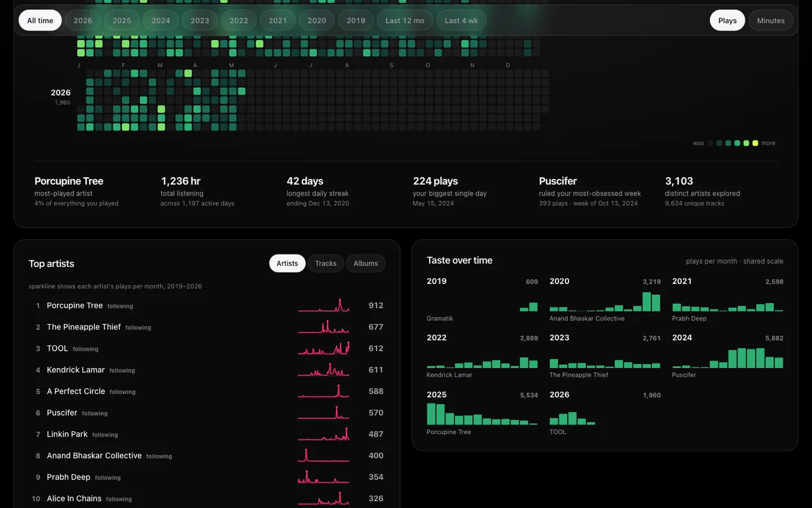Viewport: 812px width, 508px height.
Task: Toggle the following tag beside A Perfect Circle
Action: coord(122,392)
